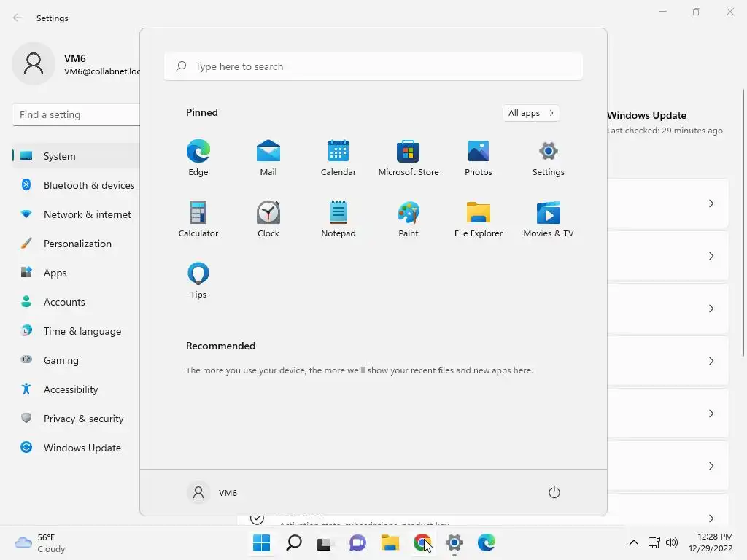Open Privacy & security settings
The width and height of the screenshot is (747, 560).
76,419
